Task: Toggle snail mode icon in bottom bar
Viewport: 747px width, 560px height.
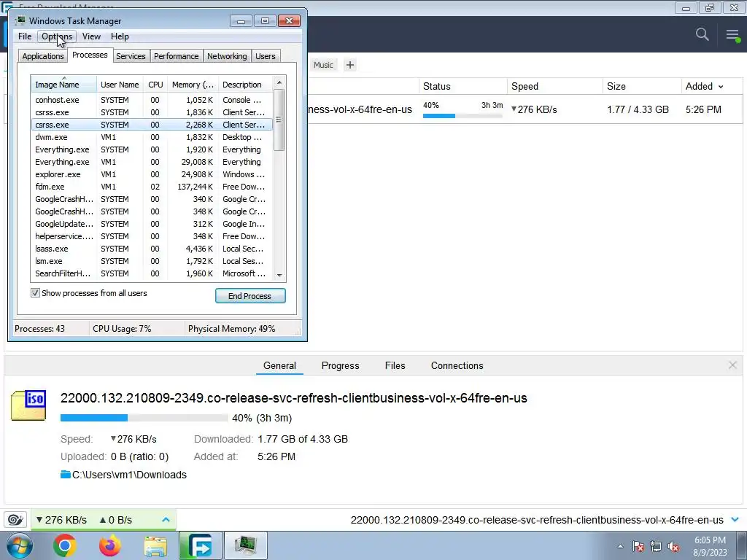Action: coord(15,519)
